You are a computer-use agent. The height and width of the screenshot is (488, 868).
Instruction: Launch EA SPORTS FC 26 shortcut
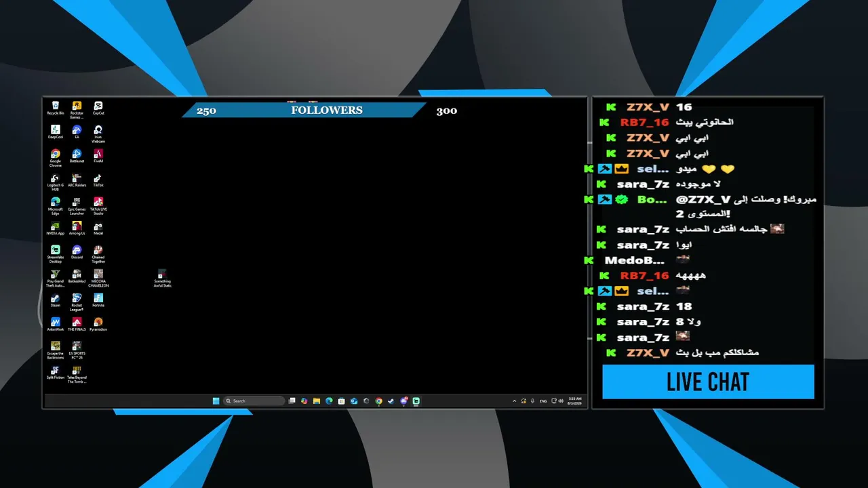pyautogui.click(x=77, y=351)
